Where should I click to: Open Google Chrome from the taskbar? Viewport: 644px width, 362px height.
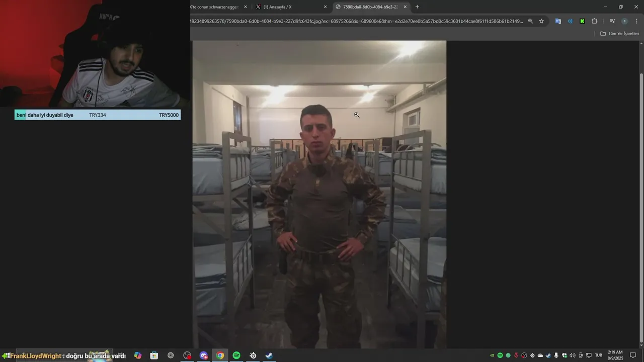point(220,355)
